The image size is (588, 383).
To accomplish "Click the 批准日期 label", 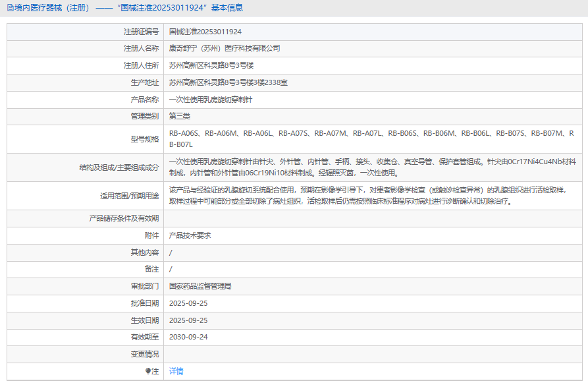I will (x=145, y=303).
